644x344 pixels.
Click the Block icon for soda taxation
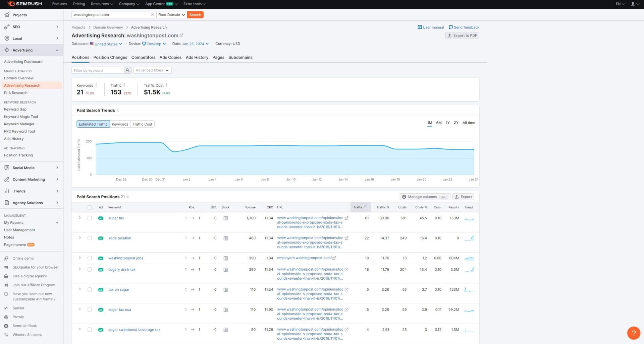point(225,238)
